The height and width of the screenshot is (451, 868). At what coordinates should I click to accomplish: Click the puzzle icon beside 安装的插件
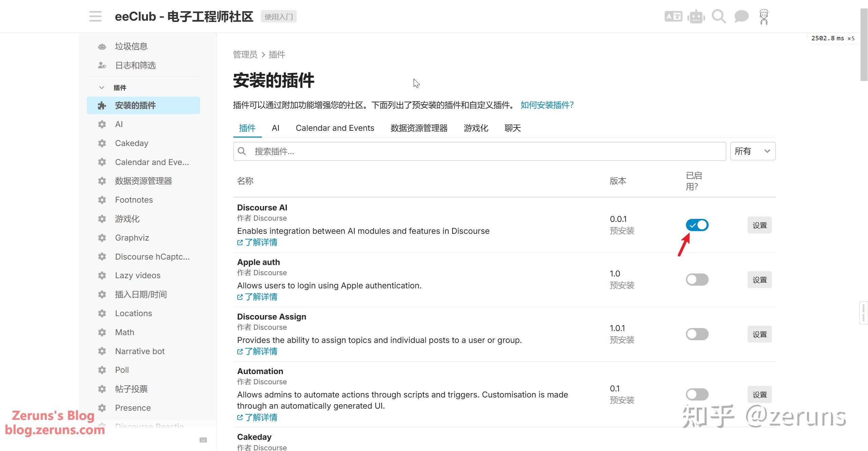[x=101, y=105]
